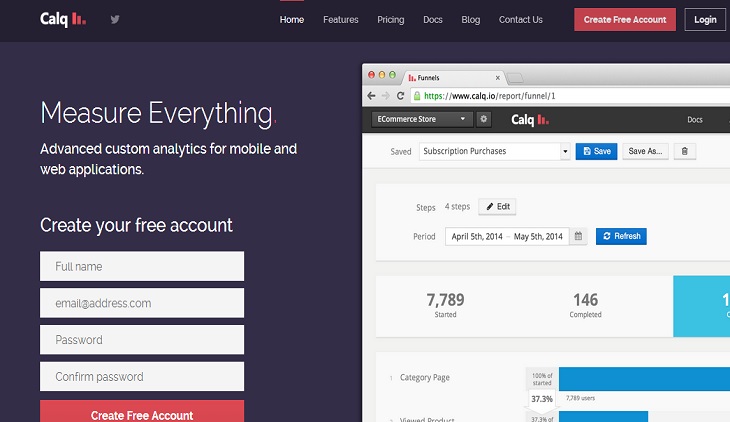Close the Funnels tab with X
Screen dimensions: 730x422
point(498,78)
